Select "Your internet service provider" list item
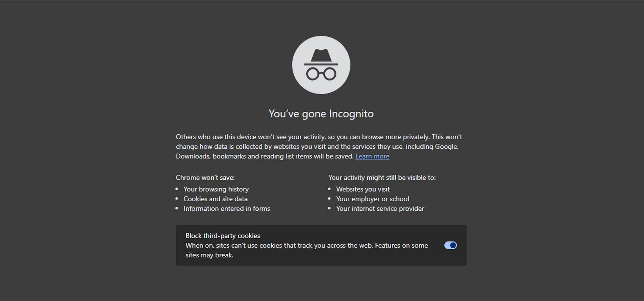 point(380,209)
